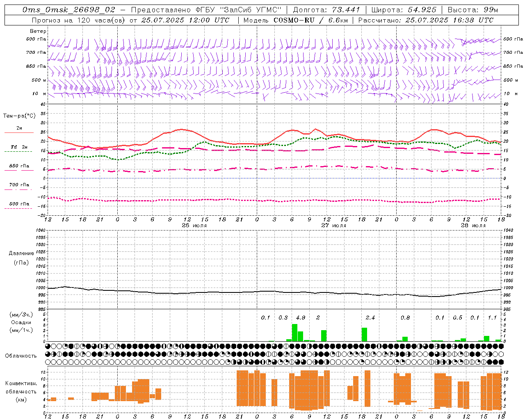Click the latitude value "Широта: 54.925"
525x420 pixels.
pos(404,10)
